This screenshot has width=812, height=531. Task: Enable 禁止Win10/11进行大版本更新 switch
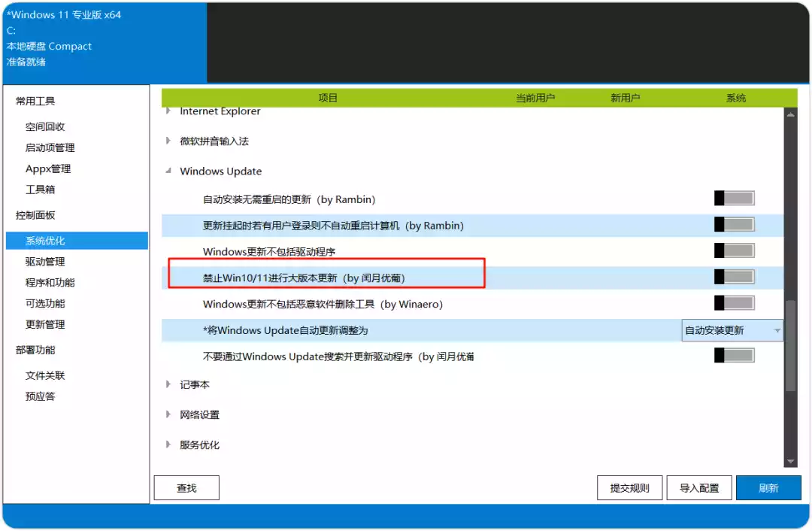(x=734, y=277)
